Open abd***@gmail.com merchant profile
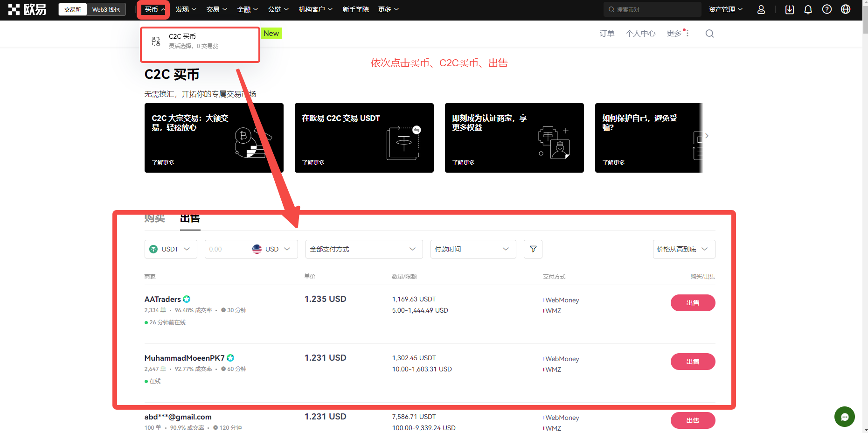Screen dimensions: 868x433 (178, 417)
